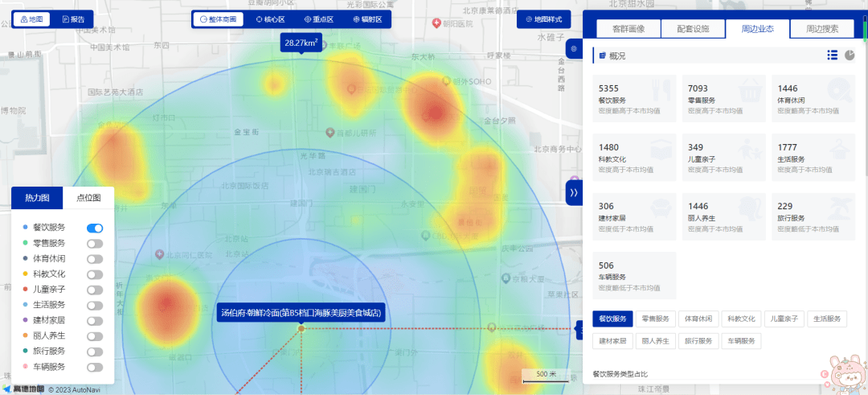Select the 点位图 point map tab
The width and height of the screenshot is (868, 395).
[x=88, y=198]
